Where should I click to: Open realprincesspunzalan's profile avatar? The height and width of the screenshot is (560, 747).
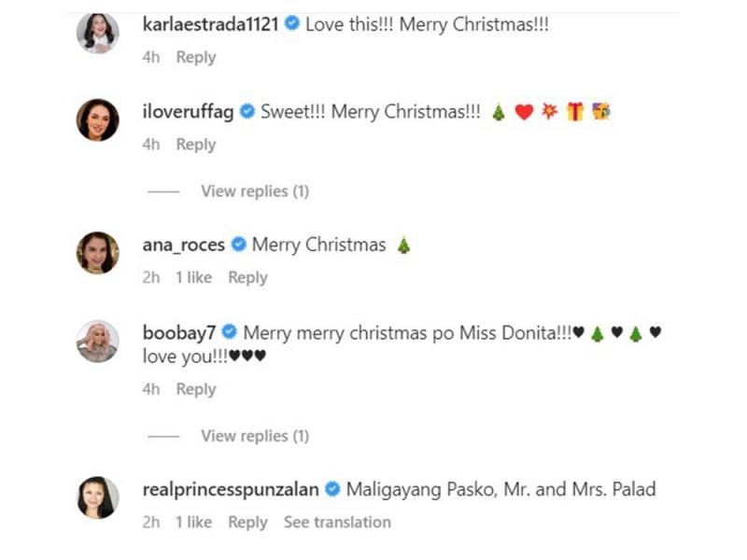97,497
